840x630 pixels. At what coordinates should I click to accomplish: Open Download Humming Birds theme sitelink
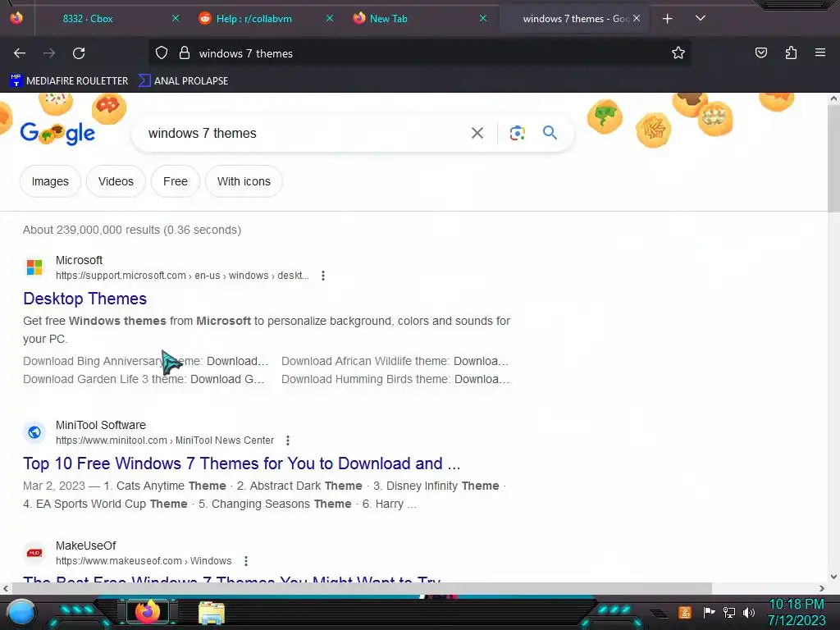[x=395, y=379]
